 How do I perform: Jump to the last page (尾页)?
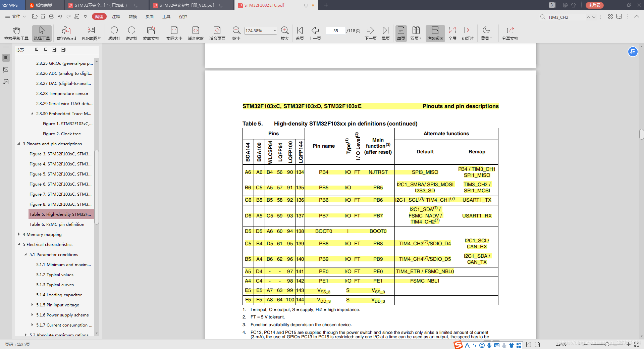(x=386, y=34)
